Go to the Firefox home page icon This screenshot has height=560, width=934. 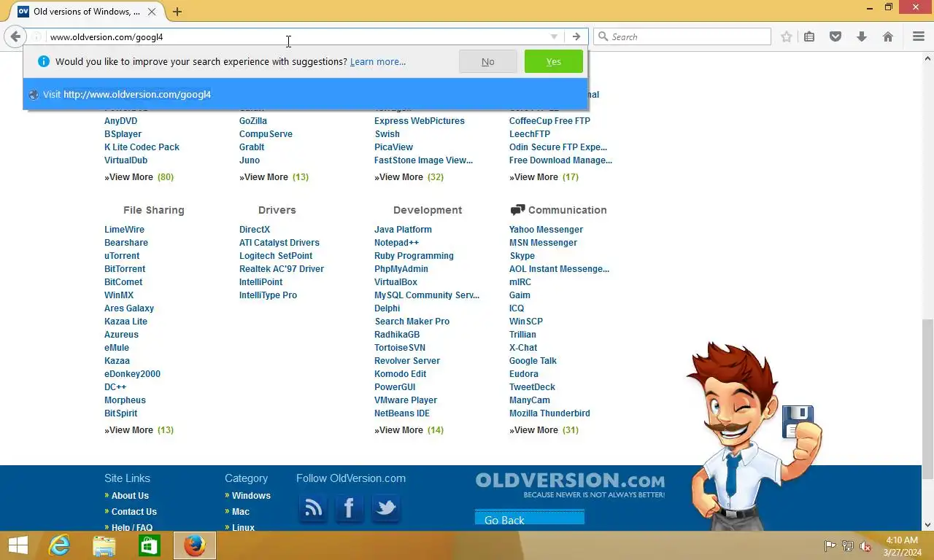point(888,36)
